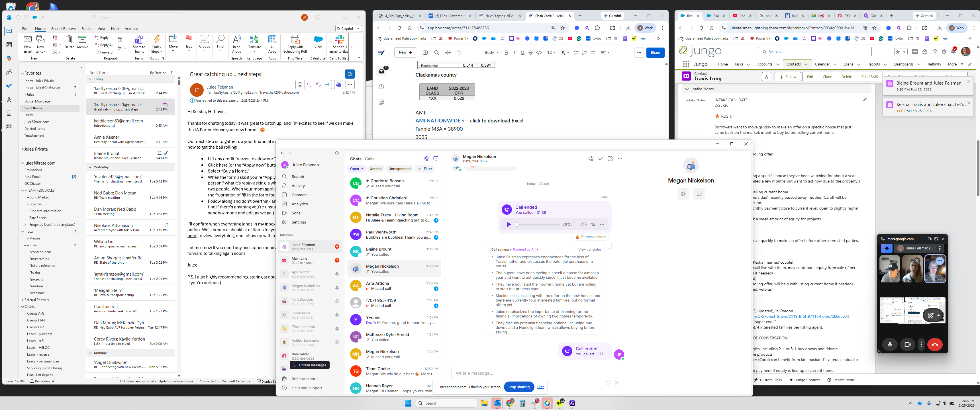Open the View transcript link

[589, 249]
